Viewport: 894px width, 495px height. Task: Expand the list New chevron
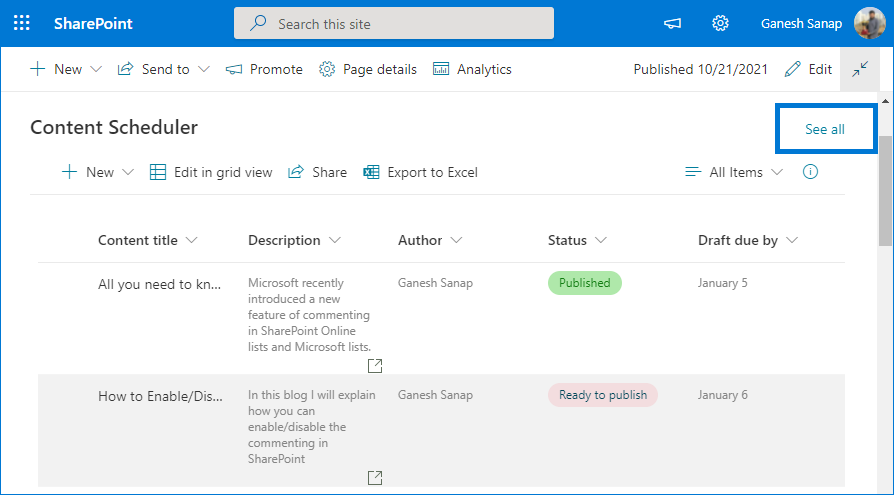(x=128, y=172)
